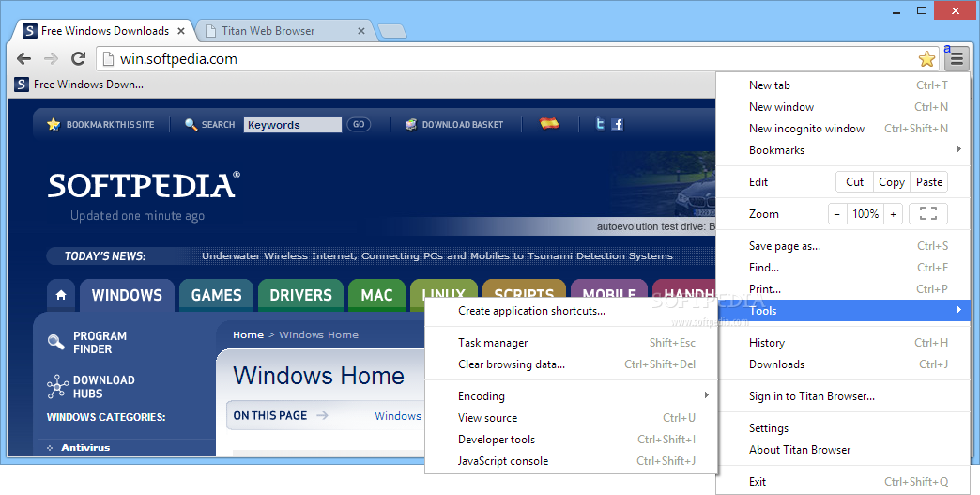Open Softpedia Facebook icon
980x495 pixels.
(617, 124)
